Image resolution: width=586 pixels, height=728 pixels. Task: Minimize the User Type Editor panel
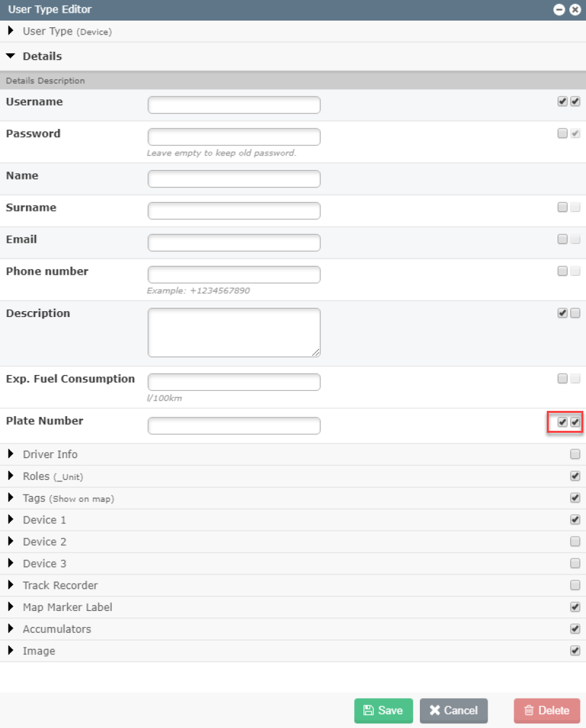coord(559,9)
